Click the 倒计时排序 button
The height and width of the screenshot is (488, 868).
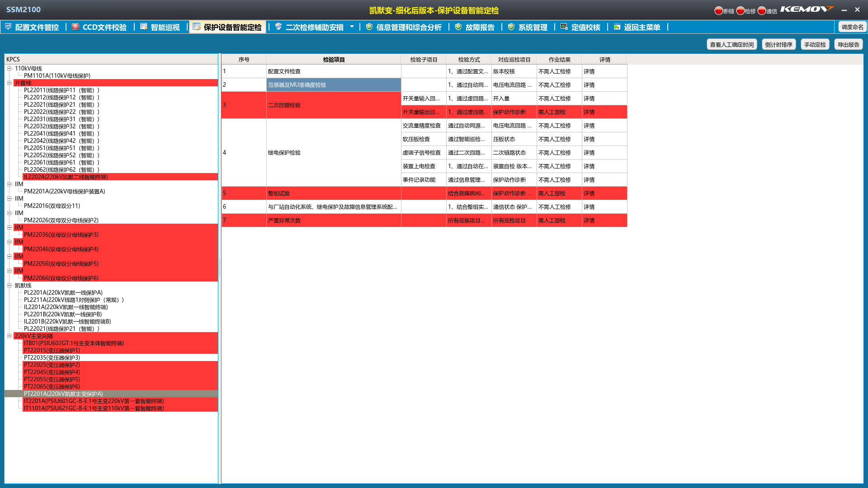click(x=778, y=44)
